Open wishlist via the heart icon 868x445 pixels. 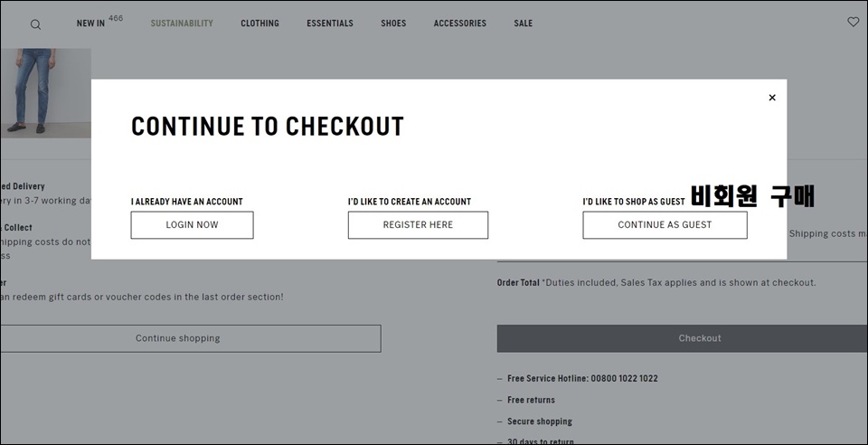pos(853,22)
